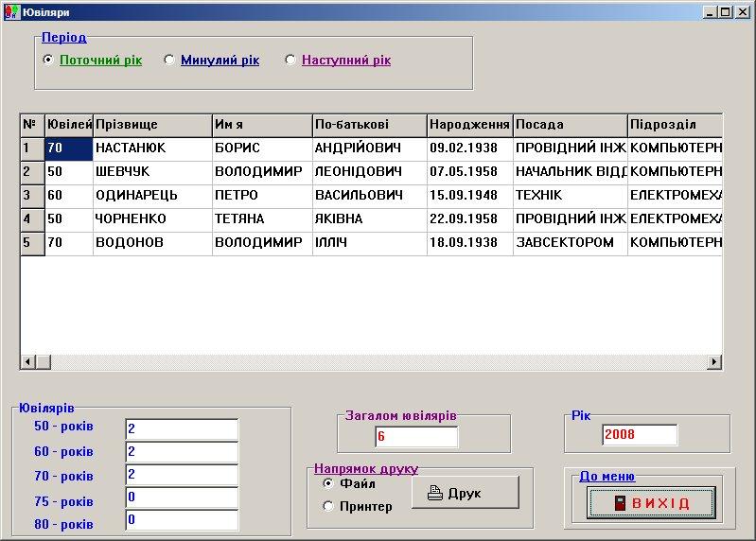Click patronymic cell ІЛЛІЧ
Viewport: 756px width, 541px height.
[370, 243]
